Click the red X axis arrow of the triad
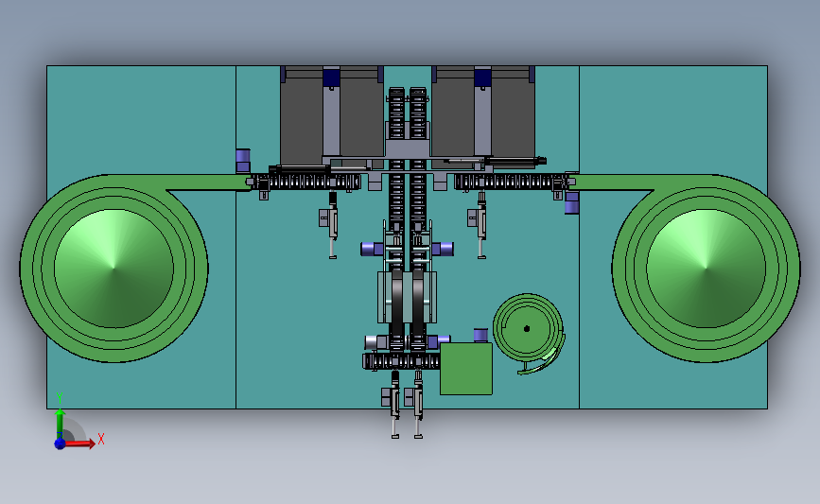Viewport: 820px width, 504px height. [x=81, y=443]
